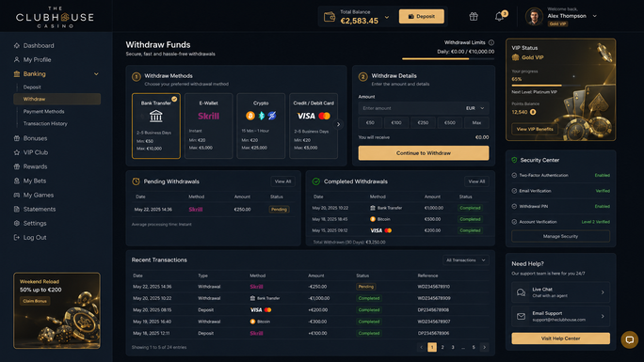
Task: Click View All for Completed Withdrawals
Action: click(x=476, y=181)
